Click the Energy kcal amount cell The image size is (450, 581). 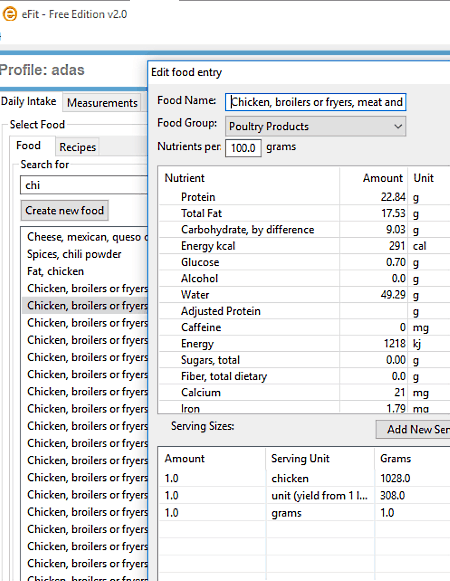tap(373, 246)
